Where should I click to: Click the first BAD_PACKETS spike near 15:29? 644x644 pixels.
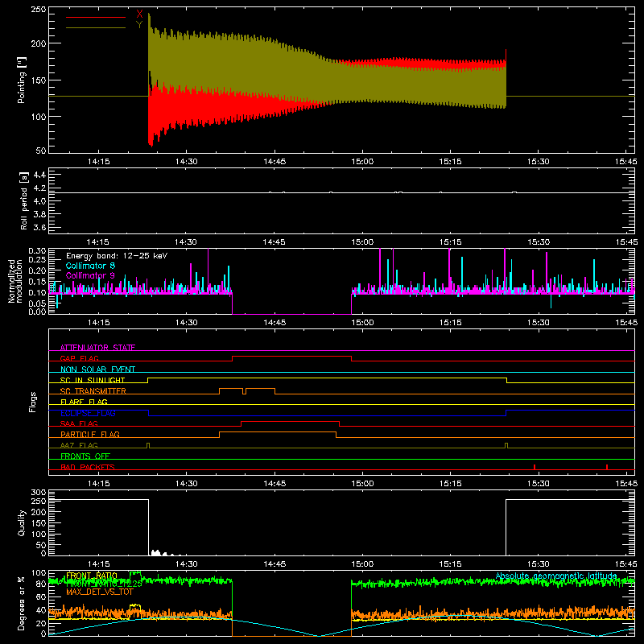pyautogui.click(x=535, y=467)
